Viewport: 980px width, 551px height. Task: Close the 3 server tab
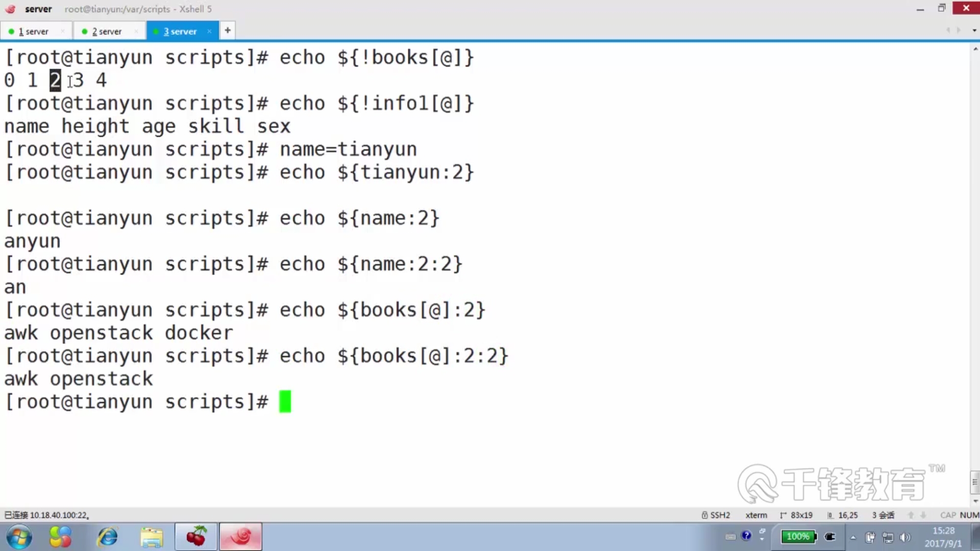tap(209, 31)
